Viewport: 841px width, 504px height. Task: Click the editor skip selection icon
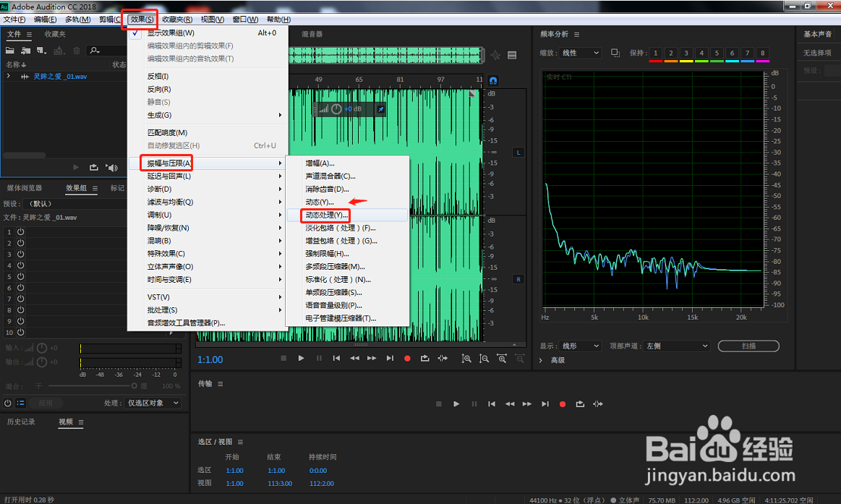pos(443,358)
